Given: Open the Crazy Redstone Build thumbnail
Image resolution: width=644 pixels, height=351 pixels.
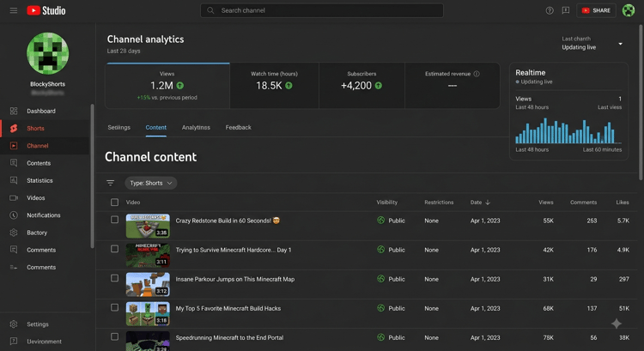Looking at the screenshot, I should 148,226.
